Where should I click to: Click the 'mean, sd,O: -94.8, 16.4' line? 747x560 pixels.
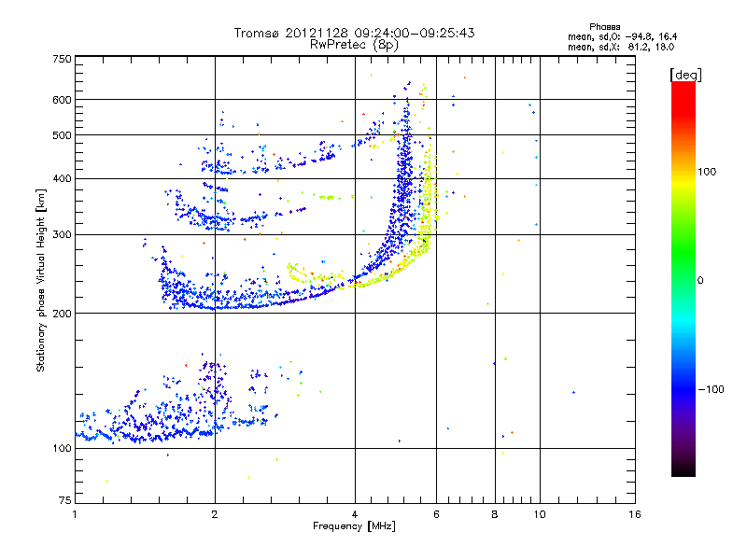[622, 36]
